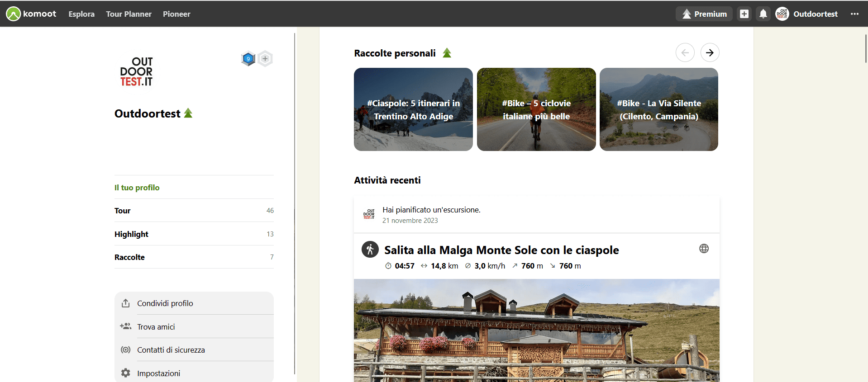Click date 21 novembre 2023
Viewport: 868px width, 382px height.
[410, 221]
